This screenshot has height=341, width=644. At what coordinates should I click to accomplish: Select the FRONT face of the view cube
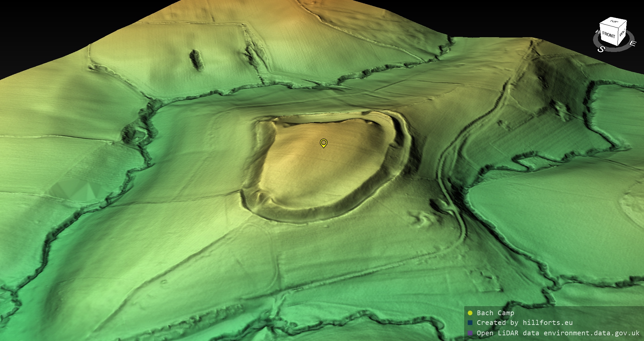tap(608, 35)
